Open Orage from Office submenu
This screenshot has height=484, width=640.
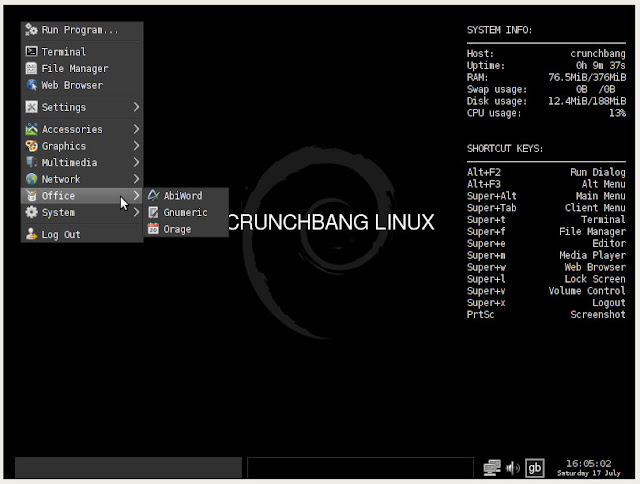click(186, 229)
